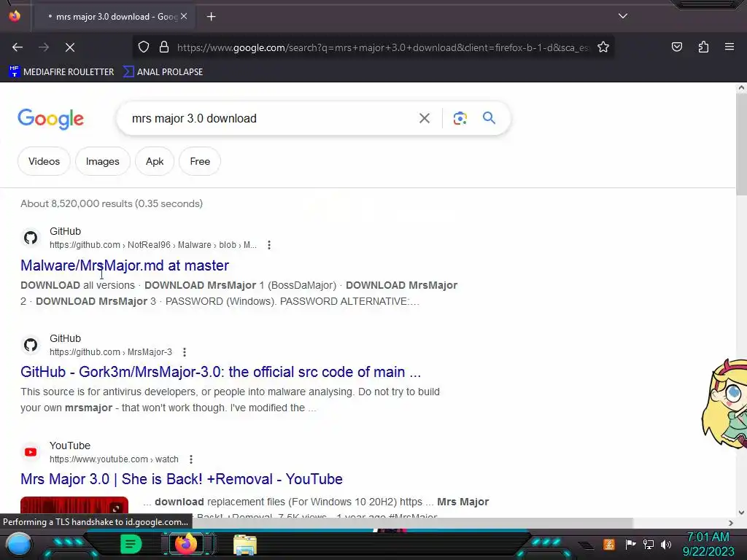
Task: Click the Firefox icon in the tab strip
Action: (x=15, y=16)
